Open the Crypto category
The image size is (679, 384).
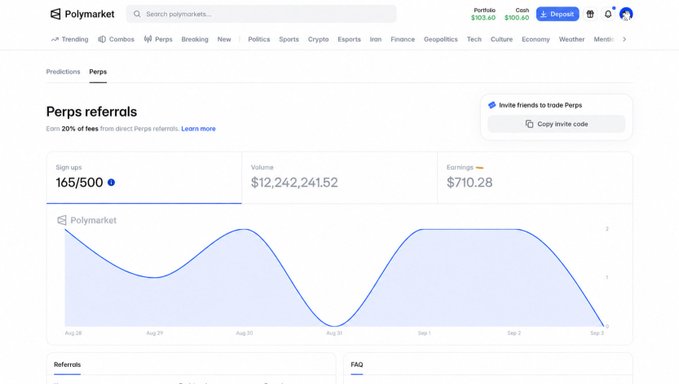(x=318, y=39)
